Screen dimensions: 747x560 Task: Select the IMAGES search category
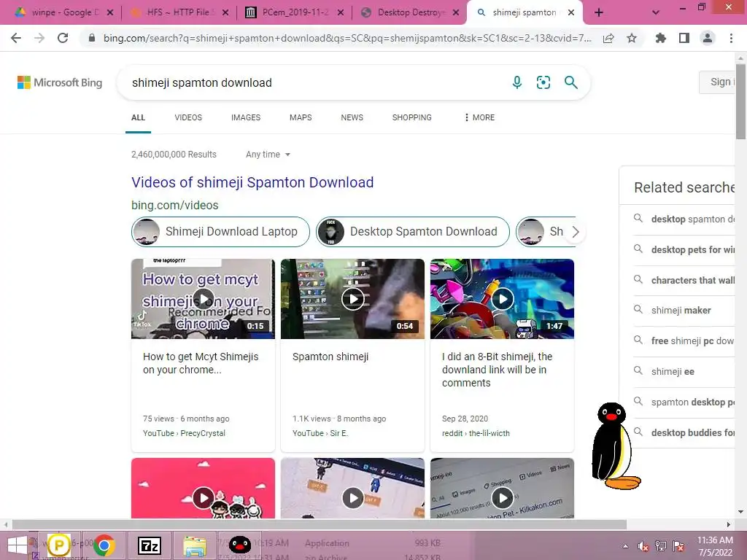pos(246,117)
